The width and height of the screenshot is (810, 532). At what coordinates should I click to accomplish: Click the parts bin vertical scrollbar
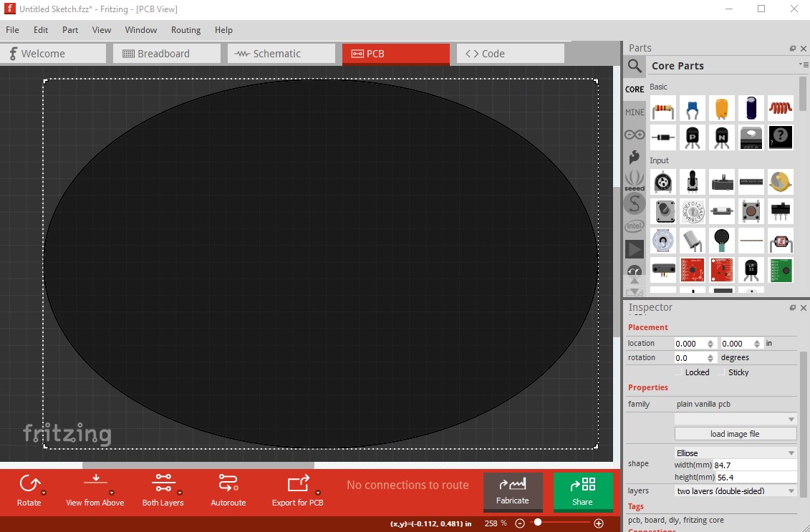pos(803,94)
